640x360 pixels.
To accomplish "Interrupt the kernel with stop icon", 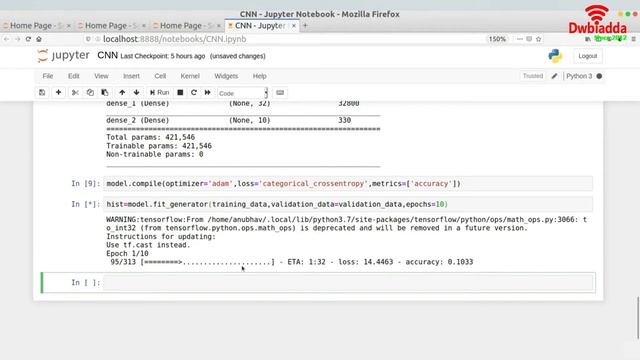I will [x=180, y=93].
